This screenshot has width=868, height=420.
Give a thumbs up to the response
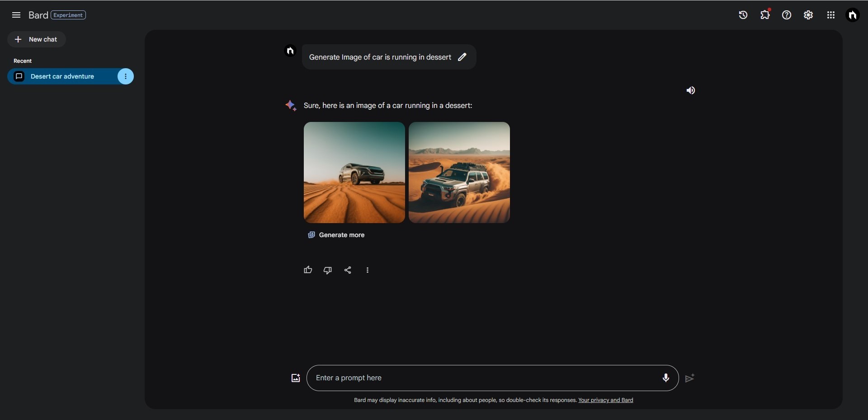308,270
